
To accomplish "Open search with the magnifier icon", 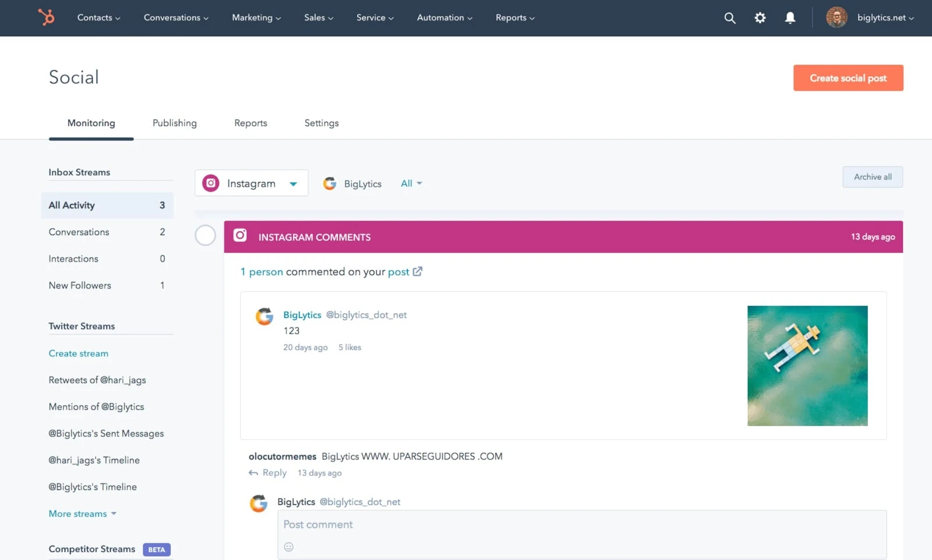I will pyautogui.click(x=729, y=18).
